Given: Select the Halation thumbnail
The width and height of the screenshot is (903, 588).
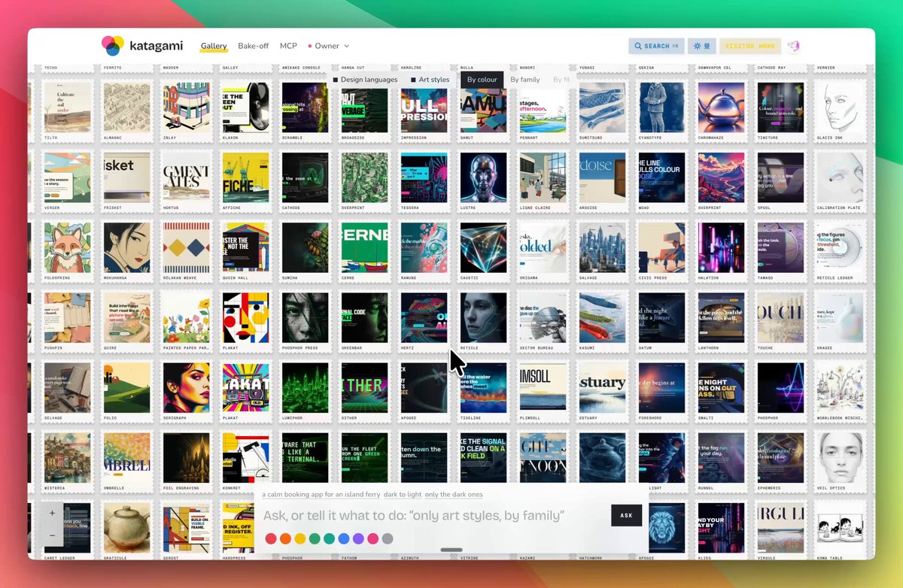Looking at the screenshot, I should point(722,247).
